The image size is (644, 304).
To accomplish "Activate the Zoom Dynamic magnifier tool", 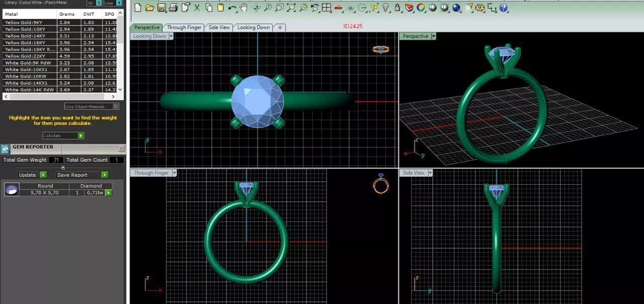I will (x=268, y=8).
